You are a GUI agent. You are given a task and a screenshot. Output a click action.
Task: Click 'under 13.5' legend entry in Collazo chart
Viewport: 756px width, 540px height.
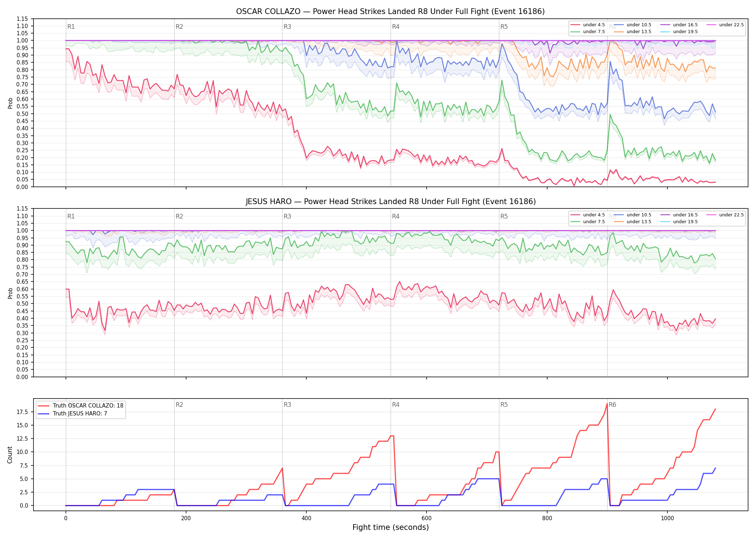coord(633,32)
